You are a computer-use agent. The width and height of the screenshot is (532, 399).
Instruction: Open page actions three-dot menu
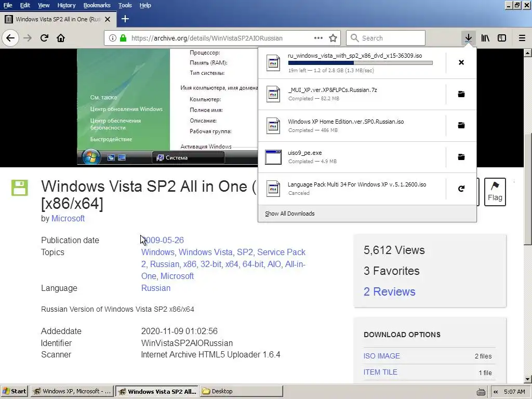click(x=318, y=38)
